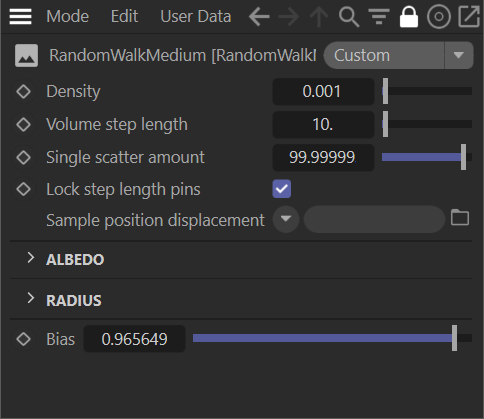Image resolution: width=484 pixels, height=419 pixels.
Task: Toggle Density keyframe diamond
Action: tap(23, 91)
